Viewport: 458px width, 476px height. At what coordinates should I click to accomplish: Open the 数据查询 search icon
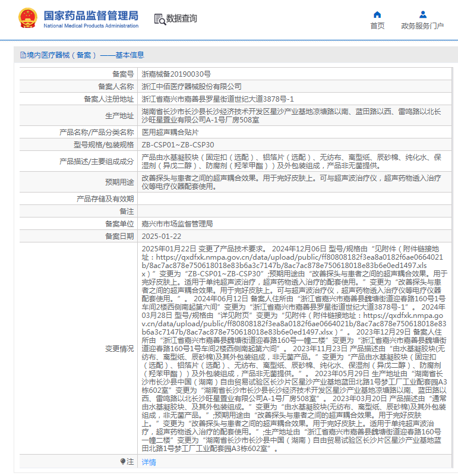160,19
